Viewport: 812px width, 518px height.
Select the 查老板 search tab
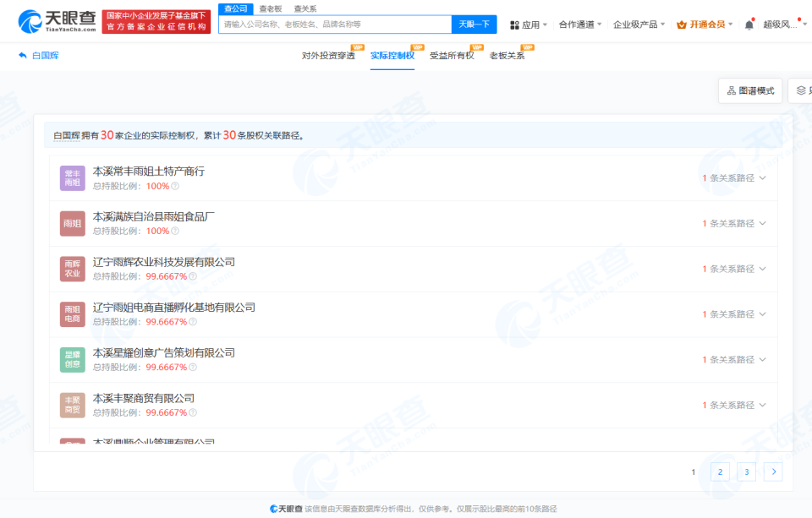(x=271, y=8)
